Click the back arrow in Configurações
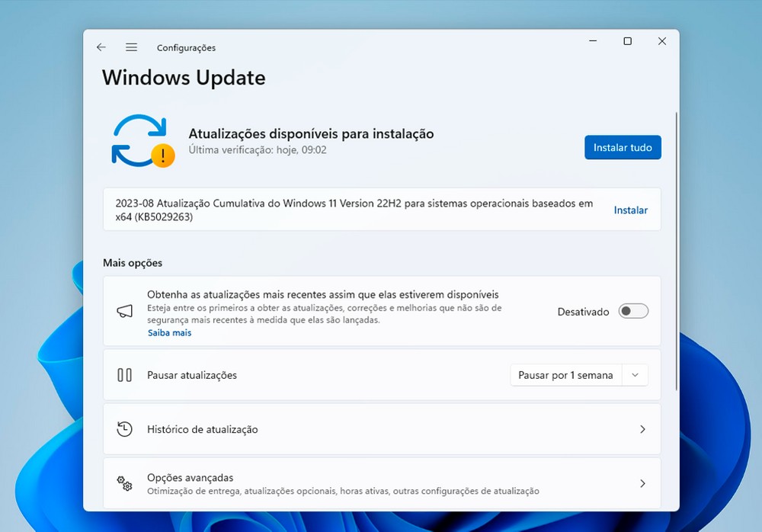 tap(101, 47)
